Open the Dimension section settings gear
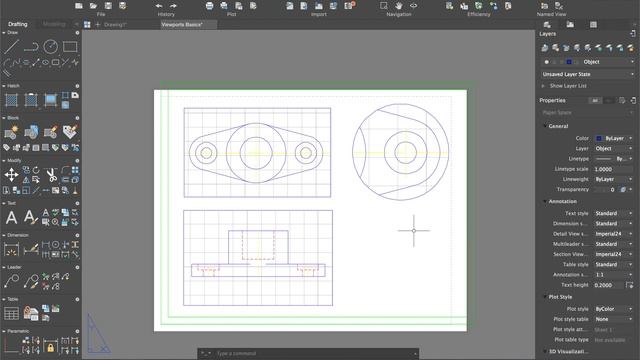Screen dimensions: 640x360 click(77, 235)
